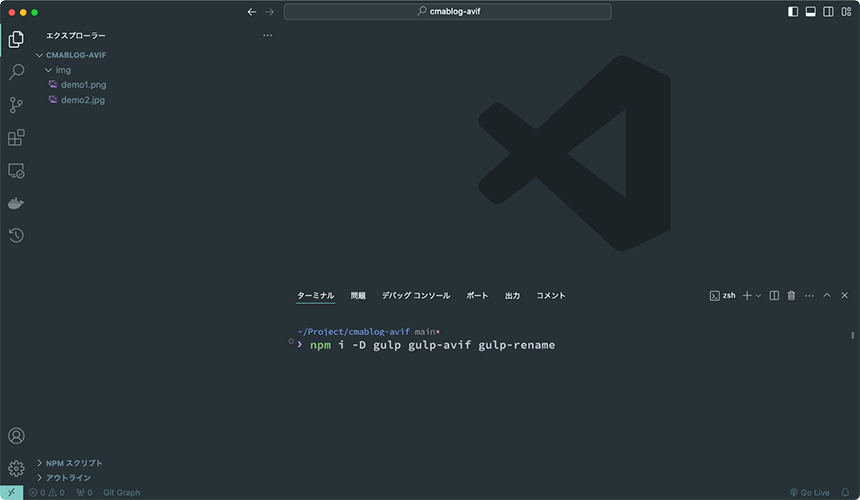Expand the NPM スクリプト section

tap(74, 463)
